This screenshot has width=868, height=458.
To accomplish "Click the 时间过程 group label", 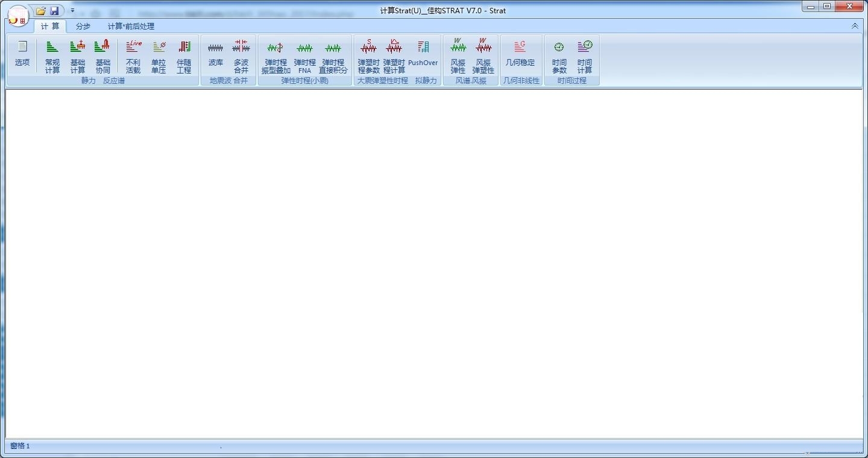I will coord(572,81).
